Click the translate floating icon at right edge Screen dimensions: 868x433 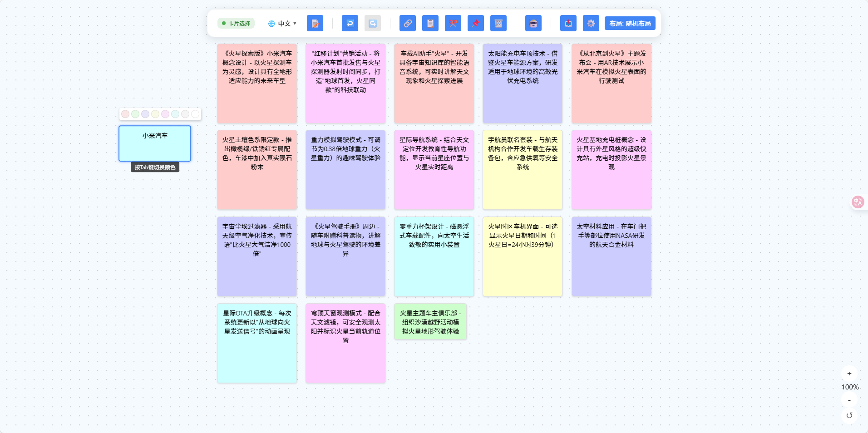(858, 202)
